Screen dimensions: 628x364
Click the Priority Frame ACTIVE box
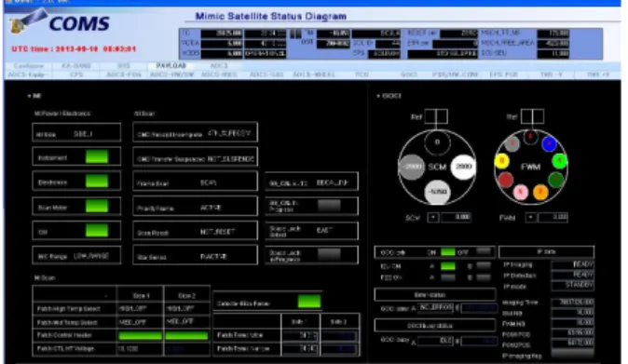(x=195, y=207)
